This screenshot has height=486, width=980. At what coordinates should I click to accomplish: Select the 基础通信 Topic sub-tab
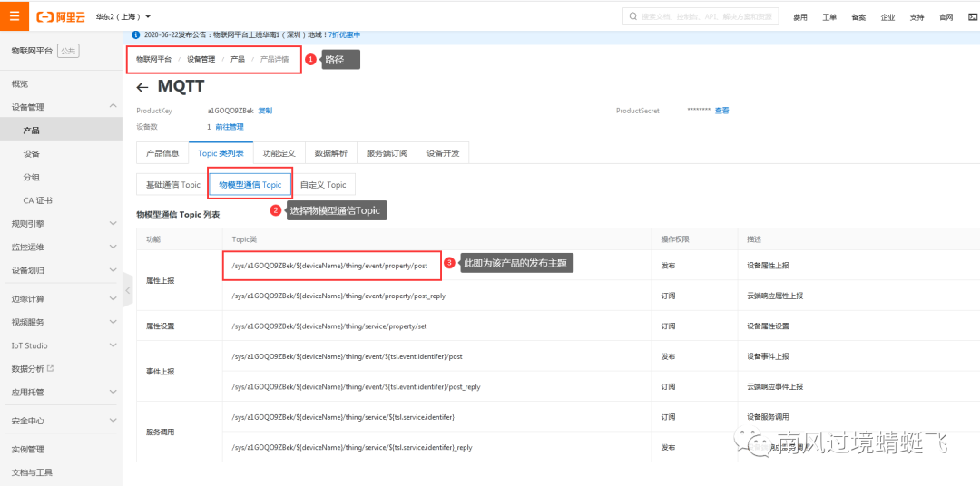173,185
